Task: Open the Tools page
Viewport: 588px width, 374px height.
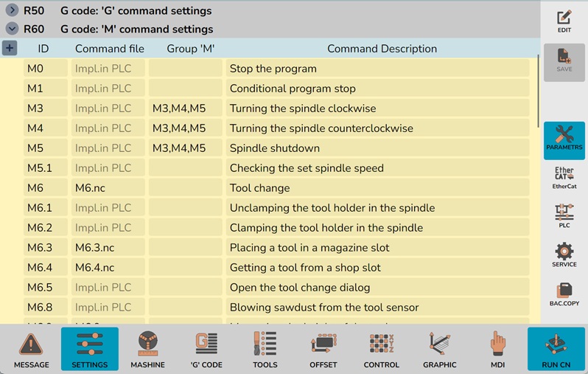Action: pyautogui.click(x=265, y=350)
